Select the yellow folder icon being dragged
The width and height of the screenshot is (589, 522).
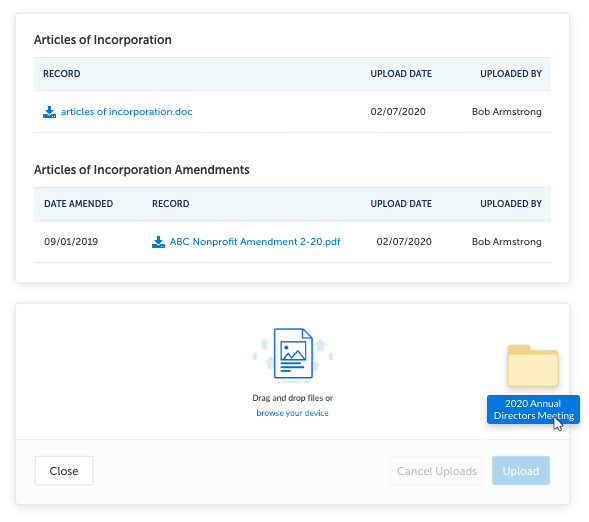tap(533, 366)
